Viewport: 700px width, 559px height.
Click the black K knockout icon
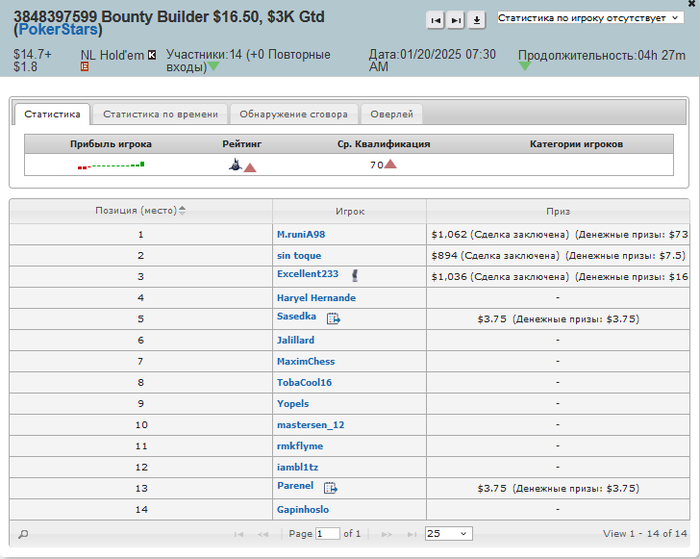(x=152, y=55)
